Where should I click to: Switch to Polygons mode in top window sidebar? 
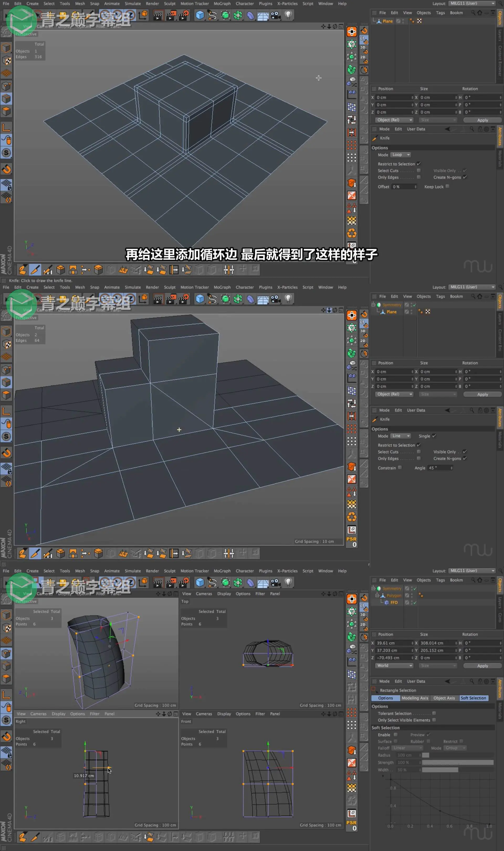[x=7, y=111]
